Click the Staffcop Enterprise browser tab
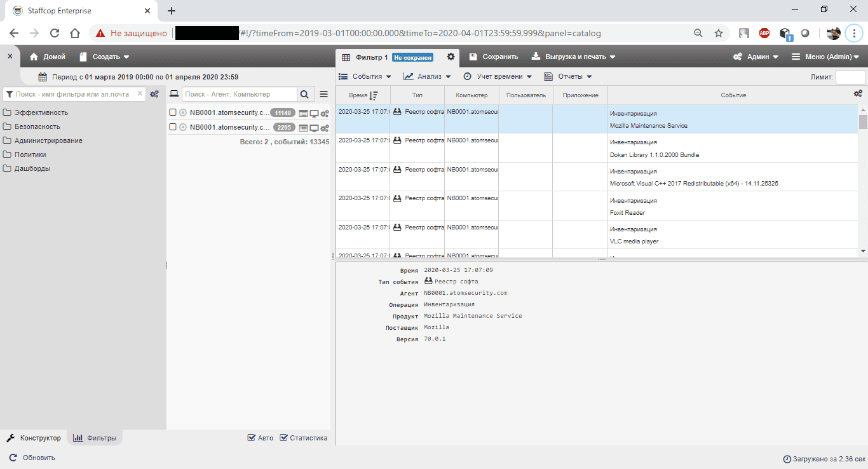The image size is (868, 469). click(x=80, y=10)
